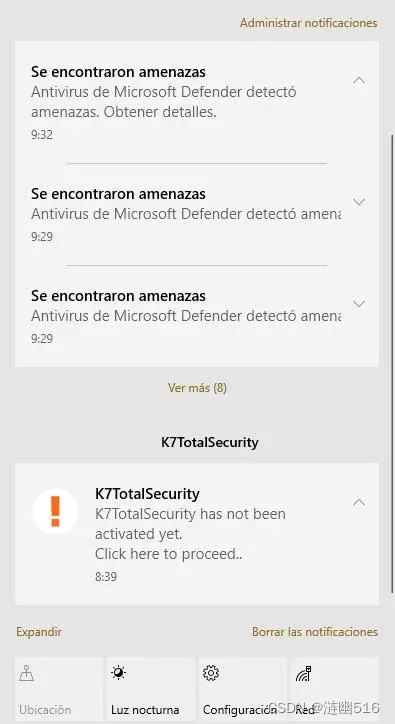Click Borrar las notificaciones
The height and width of the screenshot is (724, 395).
(x=315, y=632)
